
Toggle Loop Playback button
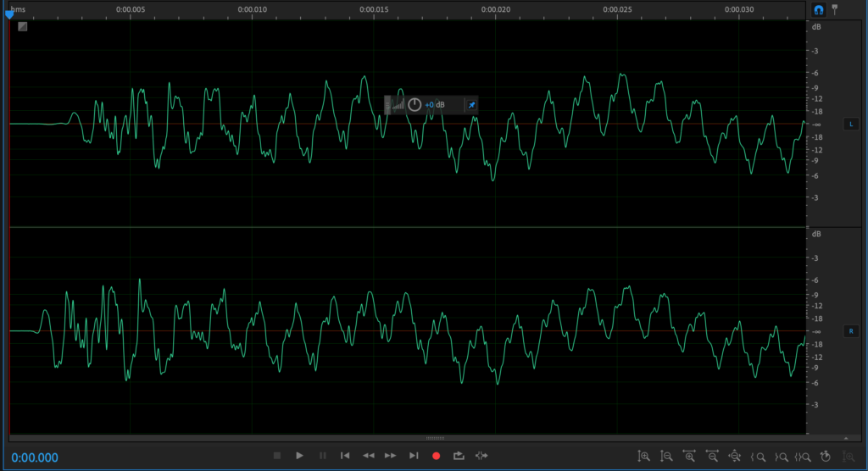click(459, 456)
